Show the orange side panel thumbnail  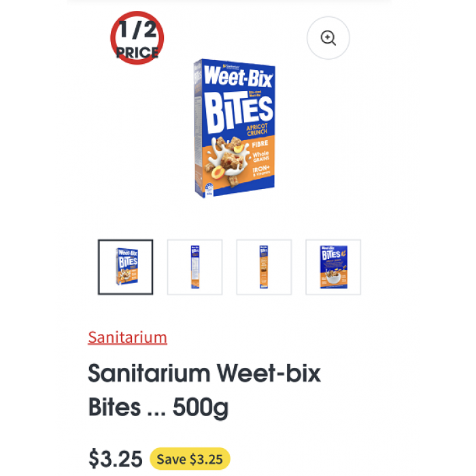point(264,267)
